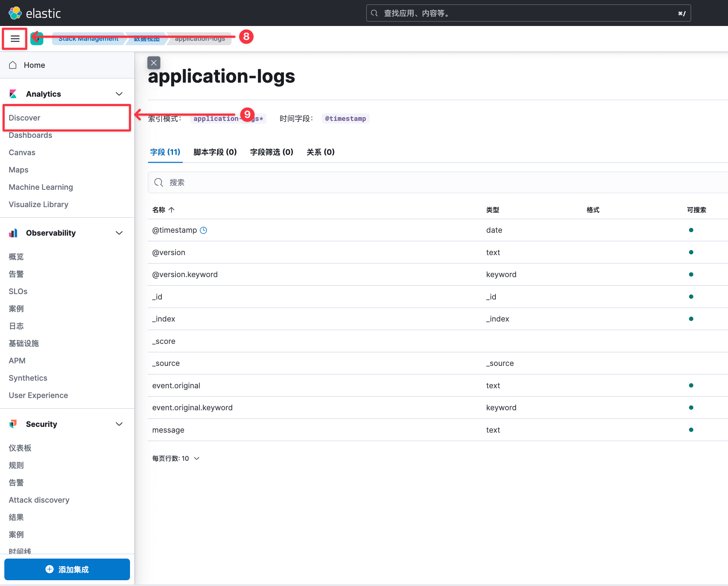Screen dimensions: 728x586
Task: Click the searchable dot for message row
Action: pyautogui.click(x=691, y=430)
